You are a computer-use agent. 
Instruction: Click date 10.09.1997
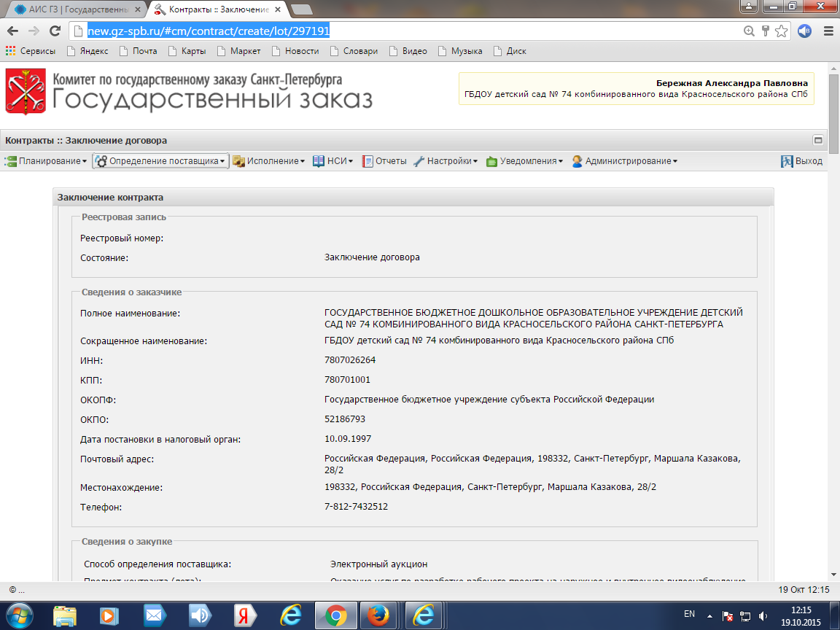pyautogui.click(x=348, y=439)
